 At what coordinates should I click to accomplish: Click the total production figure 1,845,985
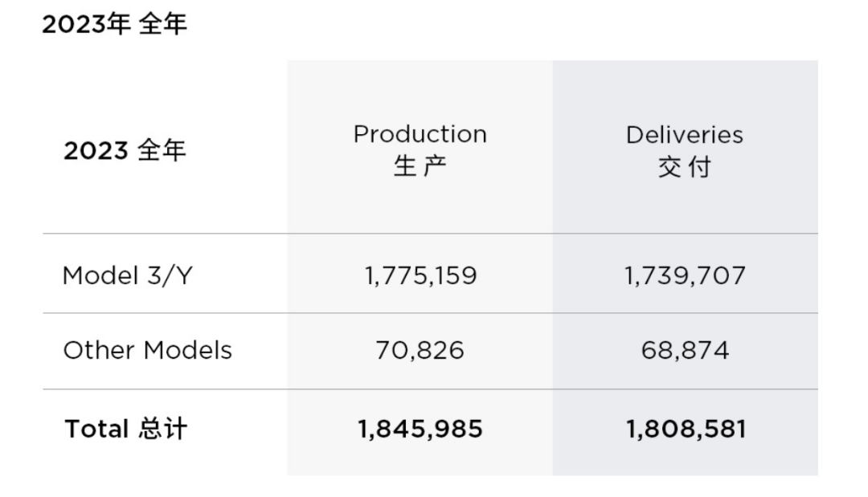pyautogui.click(x=420, y=429)
